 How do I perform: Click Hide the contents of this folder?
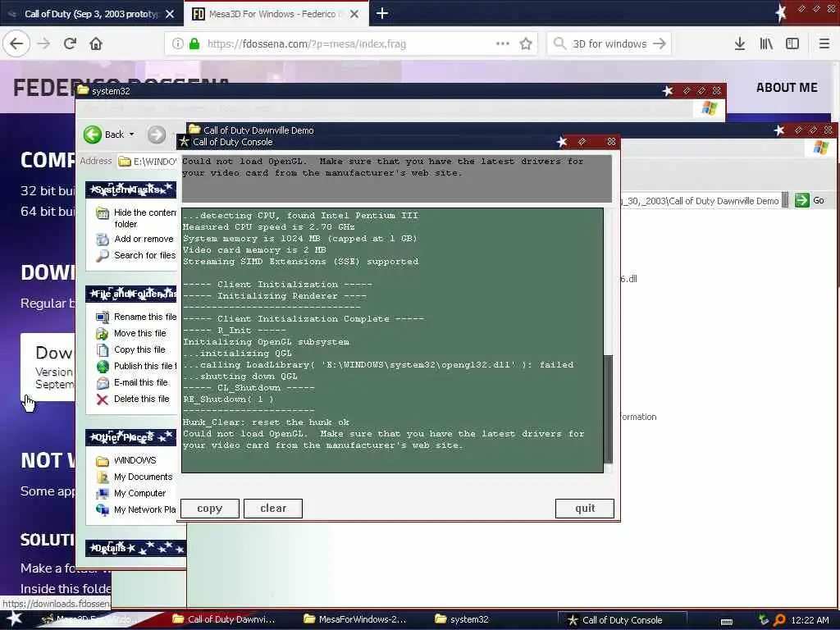click(x=136, y=218)
